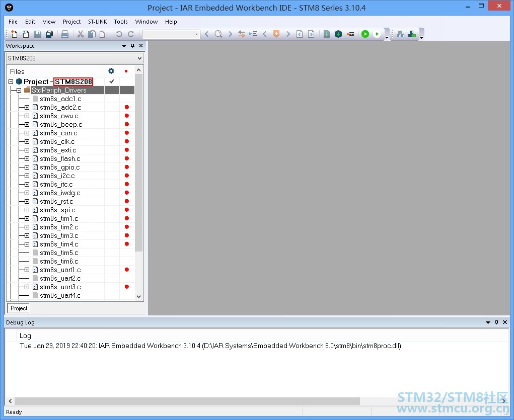Click Find Next arrow right of magnifier
This screenshot has height=420, width=514.
230,34
